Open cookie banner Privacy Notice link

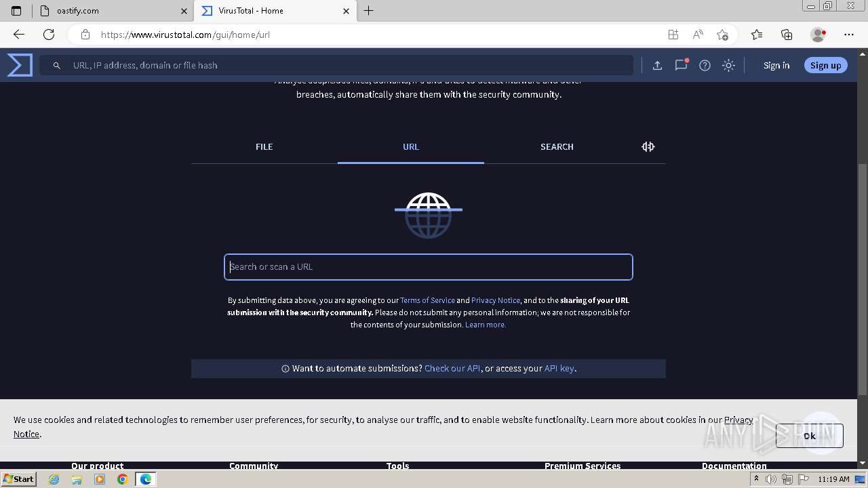(738, 420)
